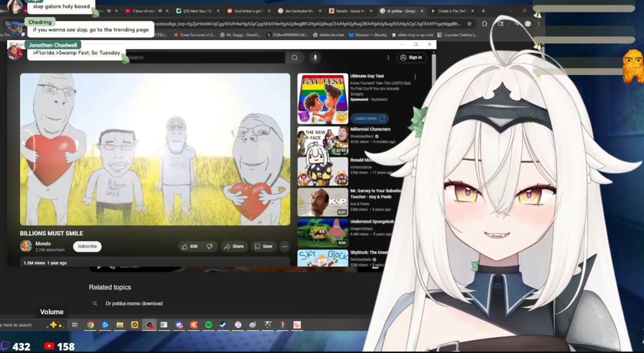Select the Dr pebba meme download related topic
644x353 pixels.
pyautogui.click(x=134, y=303)
